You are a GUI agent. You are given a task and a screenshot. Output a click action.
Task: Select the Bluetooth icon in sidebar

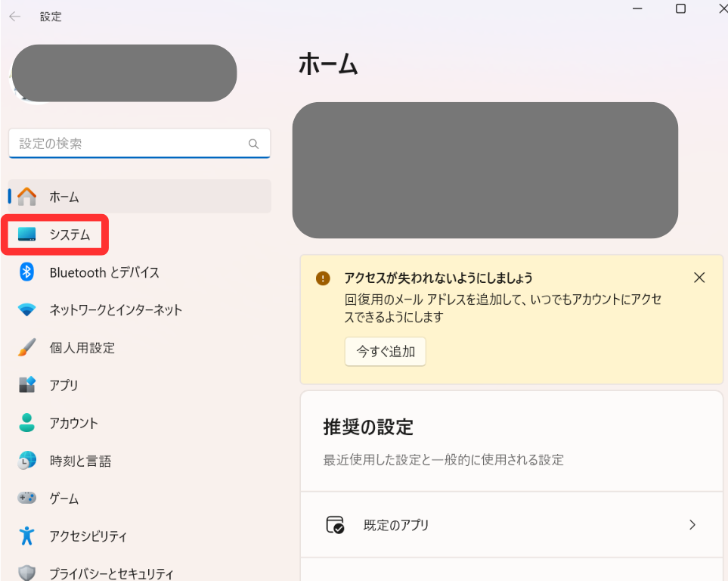[x=26, y=272]
